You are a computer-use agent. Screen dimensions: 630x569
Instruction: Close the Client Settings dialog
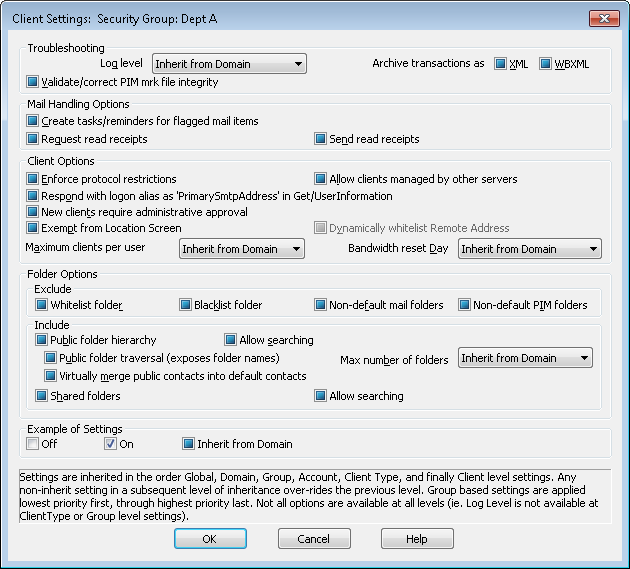click(603, 18)
